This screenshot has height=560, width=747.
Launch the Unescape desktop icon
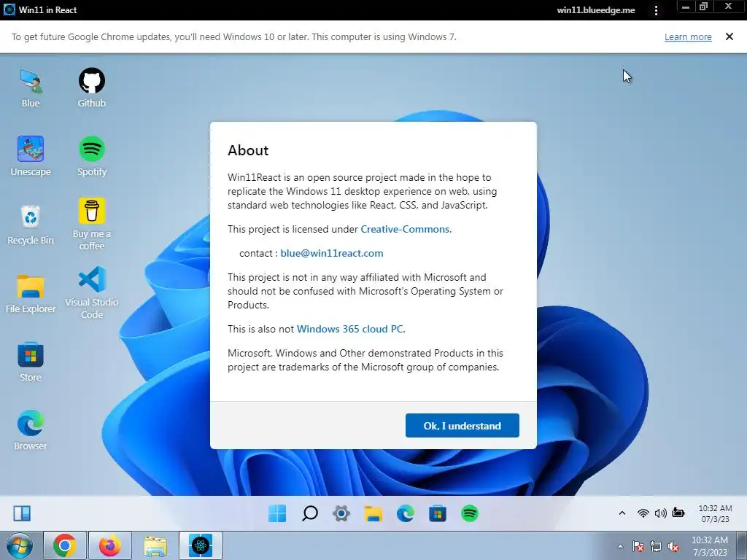click(31, 156)
